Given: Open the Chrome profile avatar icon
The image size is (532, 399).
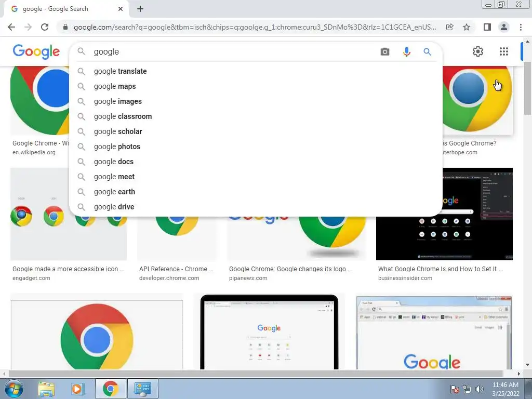Looking at the screenshot, I should (504, 27).
